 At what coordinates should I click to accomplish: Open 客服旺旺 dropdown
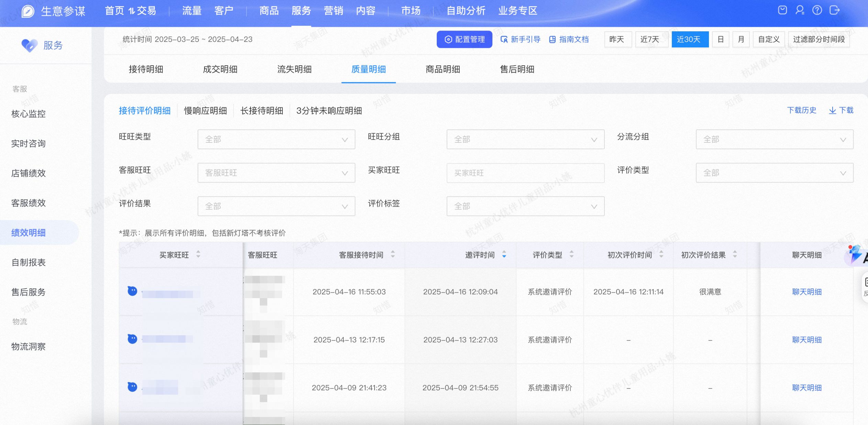click(x=276, y=173)
